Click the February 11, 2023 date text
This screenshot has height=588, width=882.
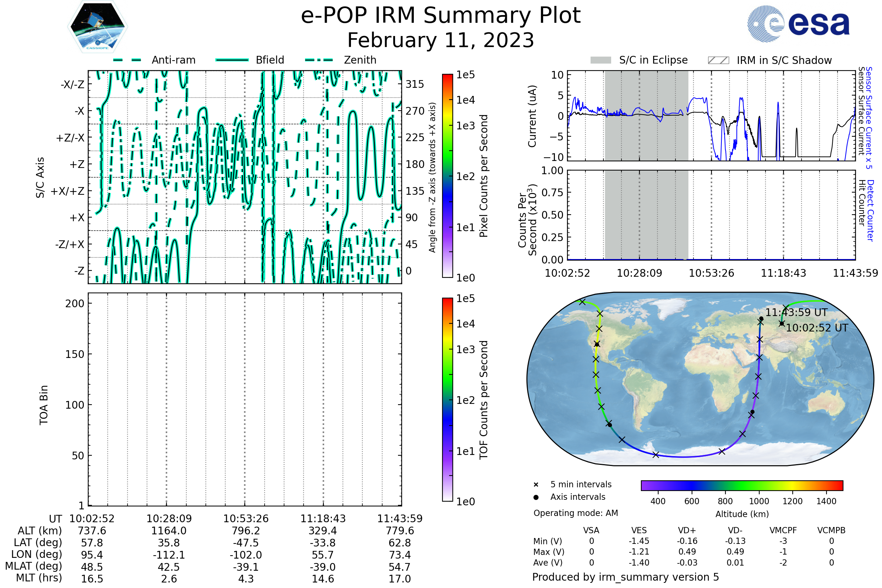point(441,40)
